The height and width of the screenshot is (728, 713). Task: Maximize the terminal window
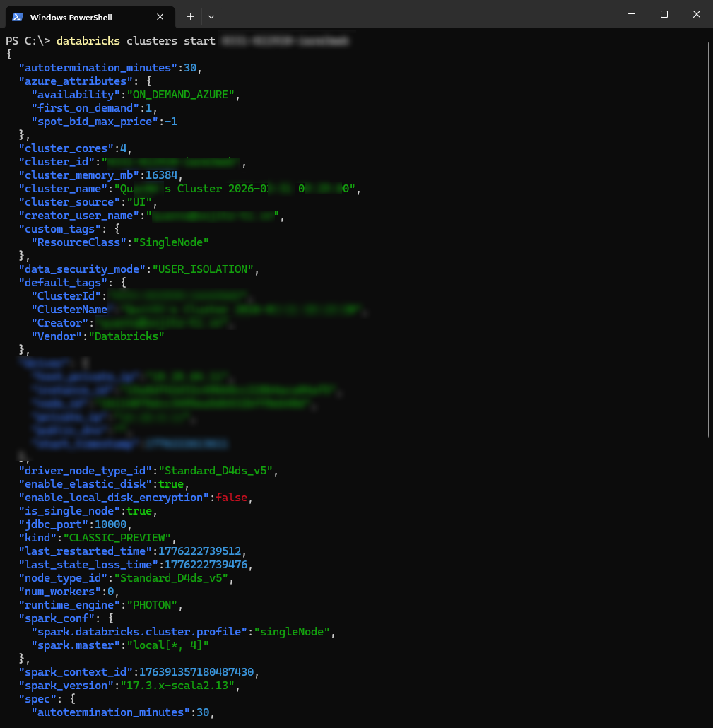(x=664, y=14)
